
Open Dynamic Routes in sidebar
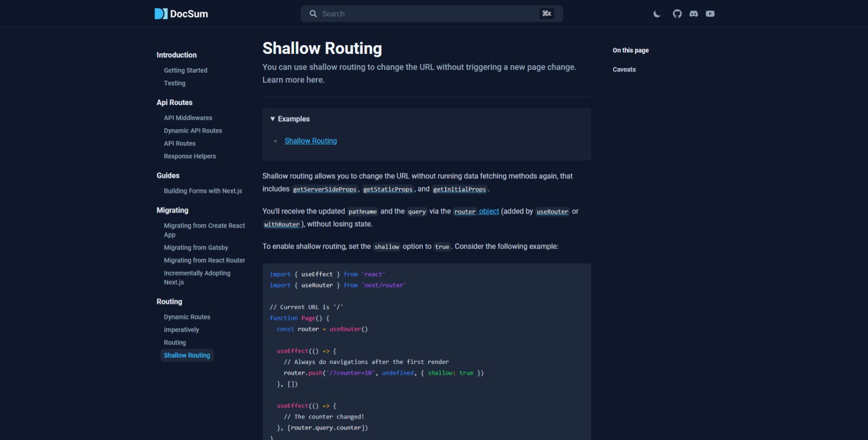click(187, 317)
